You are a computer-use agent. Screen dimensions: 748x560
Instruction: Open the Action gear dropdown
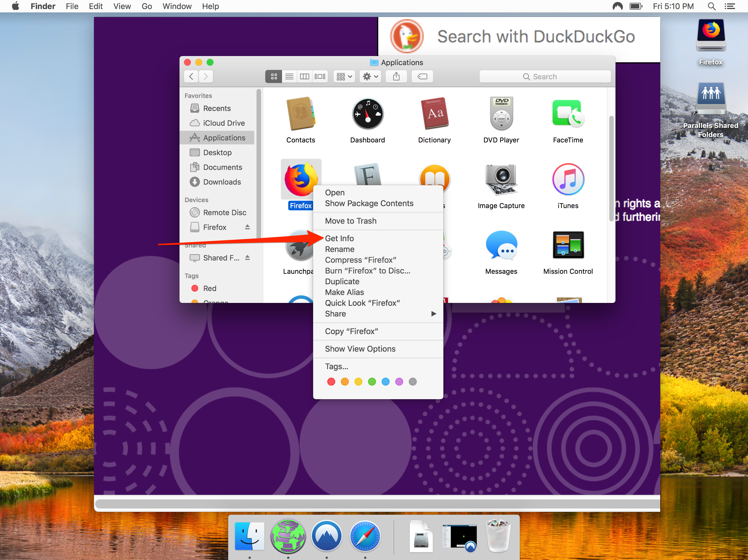370,76
